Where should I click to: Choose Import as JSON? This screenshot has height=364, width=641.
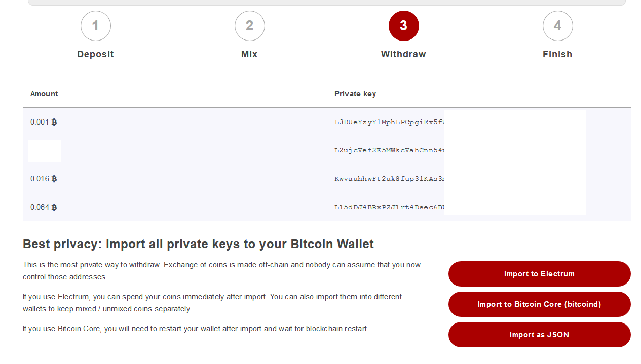click(x=539, y=335)
